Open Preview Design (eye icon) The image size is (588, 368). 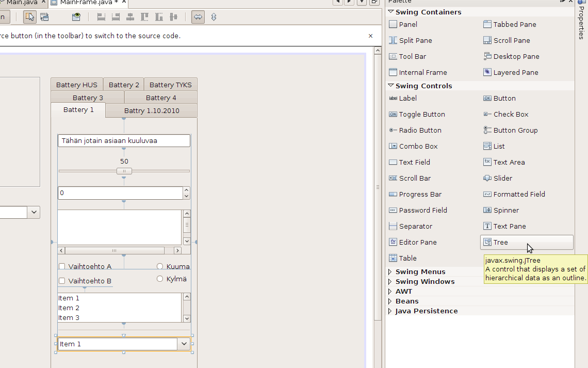click(76, 17)
